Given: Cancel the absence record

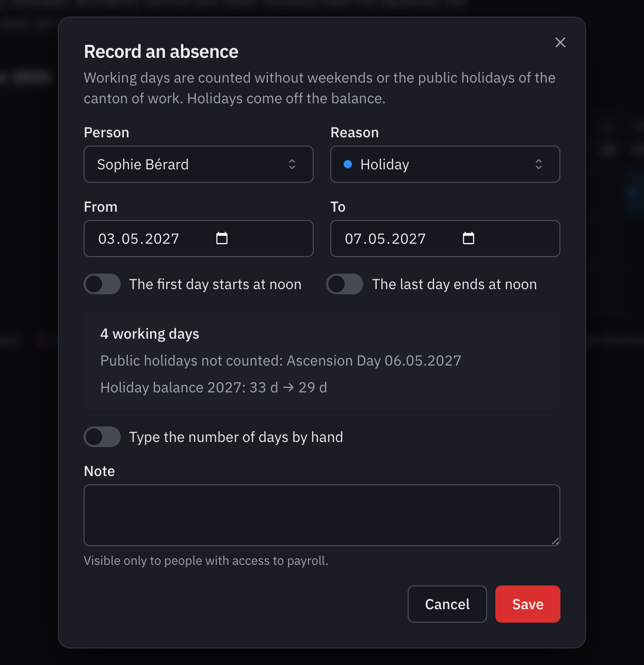Looking at the screenshot, I should (x=447, y=604).
